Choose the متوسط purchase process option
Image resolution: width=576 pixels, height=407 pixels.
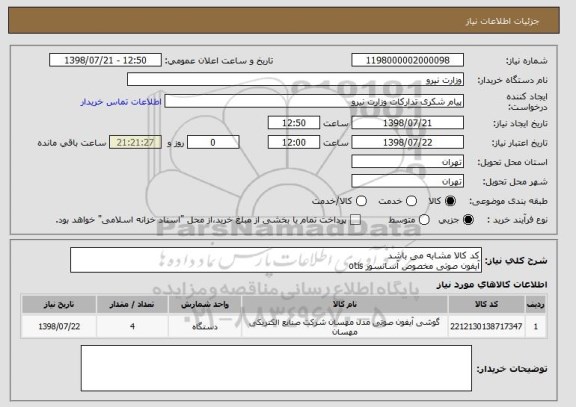[424, 220]
